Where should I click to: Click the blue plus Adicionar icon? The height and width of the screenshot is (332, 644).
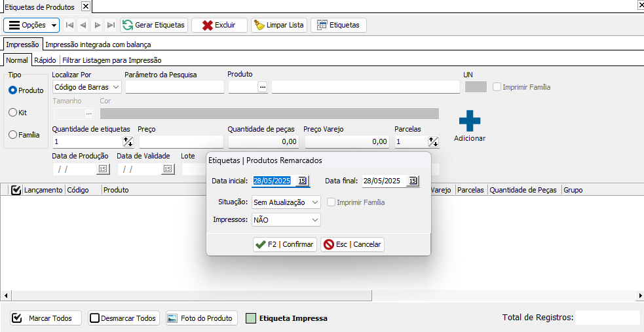tap(469, 121)
